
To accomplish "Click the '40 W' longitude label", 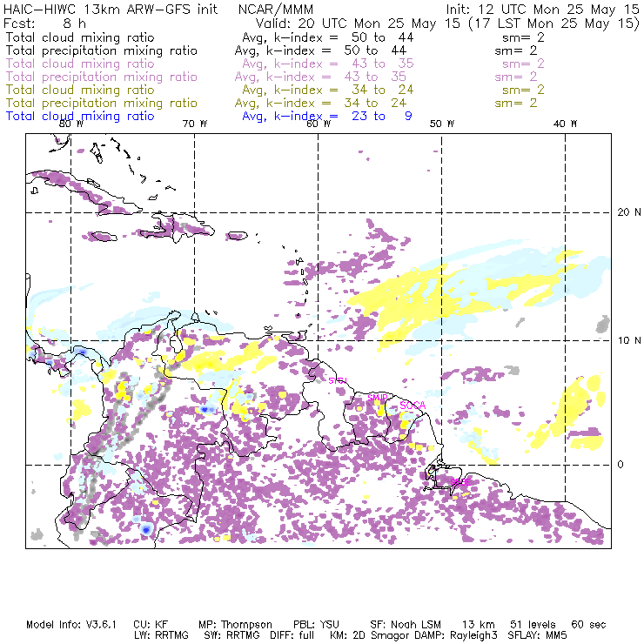I will coord(565,124).
